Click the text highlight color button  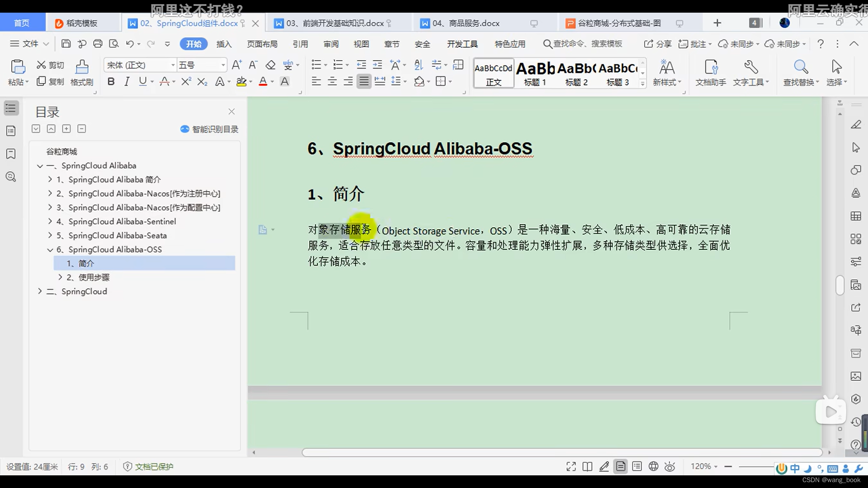(x=241, y=81)
